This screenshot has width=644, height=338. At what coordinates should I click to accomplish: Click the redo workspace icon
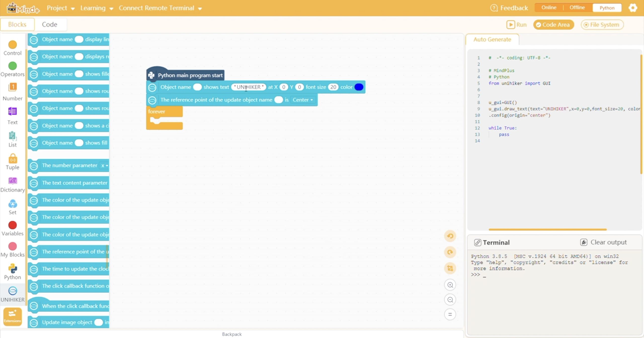pos(450,252)
